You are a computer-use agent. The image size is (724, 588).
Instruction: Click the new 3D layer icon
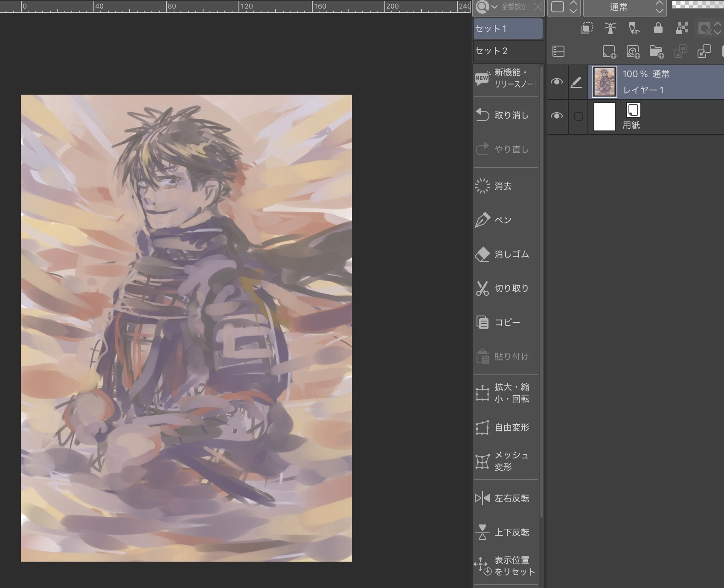click(x=633, y=52)
